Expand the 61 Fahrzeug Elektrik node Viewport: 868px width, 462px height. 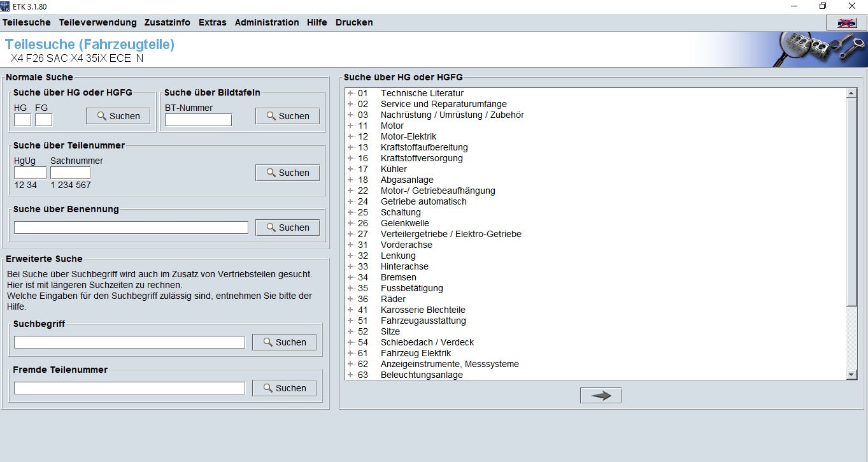point(350,353)
